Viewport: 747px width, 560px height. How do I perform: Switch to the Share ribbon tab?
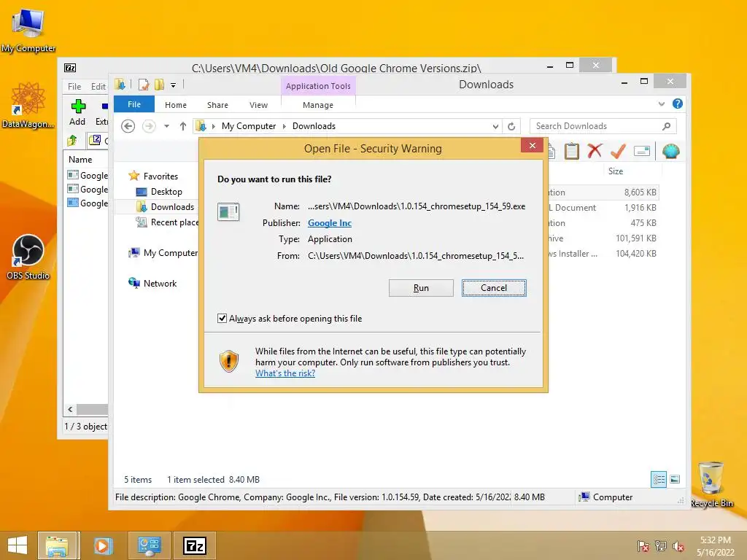click(217, 105)
